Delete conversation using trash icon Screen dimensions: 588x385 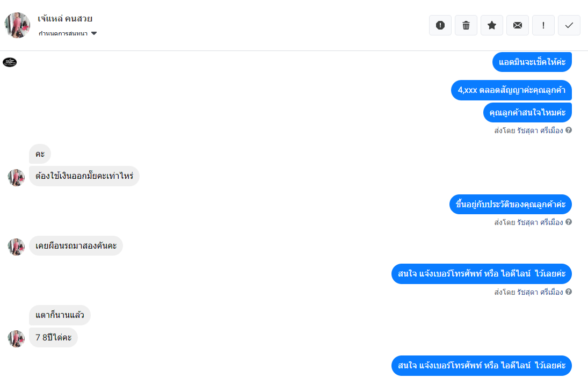point(466,25)
